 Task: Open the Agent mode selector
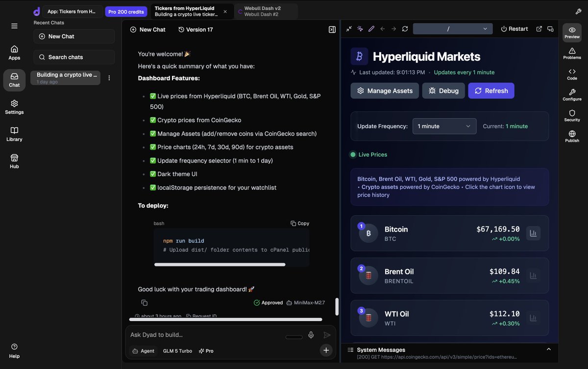tap(143, 351)
